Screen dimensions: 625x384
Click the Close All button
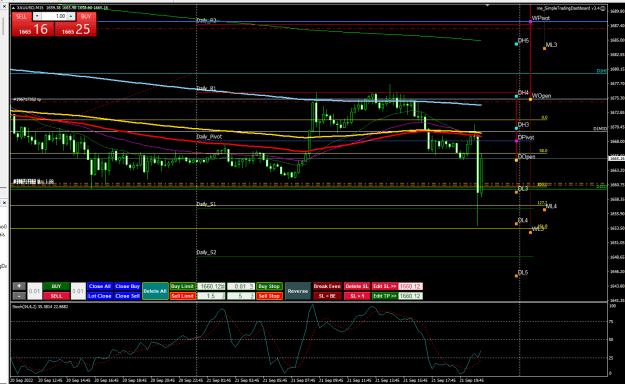(x=100, y=286)
